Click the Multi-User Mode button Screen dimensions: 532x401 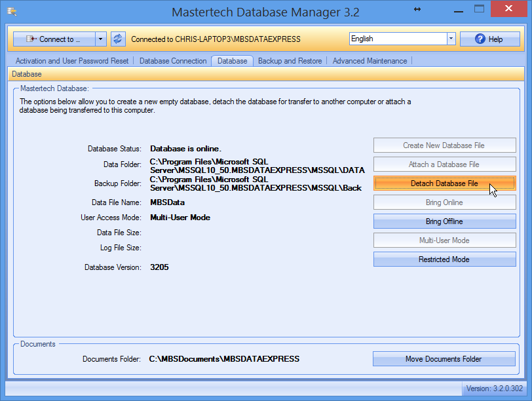tap(444, 240)
